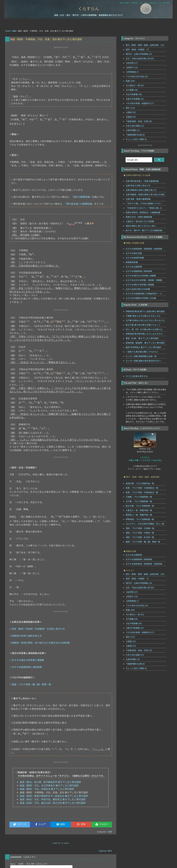Open 品詞分解：ブログ収録作品一覧 index link
This screenshot has width=177, height=868.
pyautogui.click(x=140, y=483)
